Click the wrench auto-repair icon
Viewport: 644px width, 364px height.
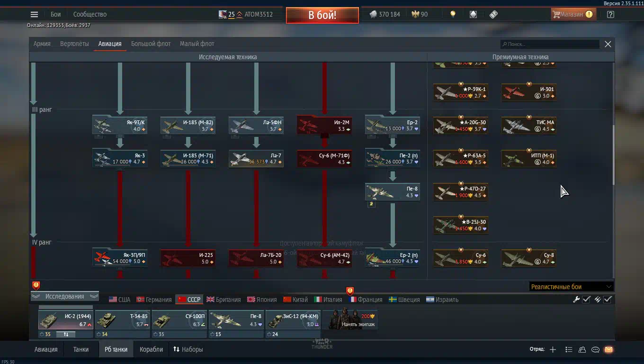(x=576, y=299)
